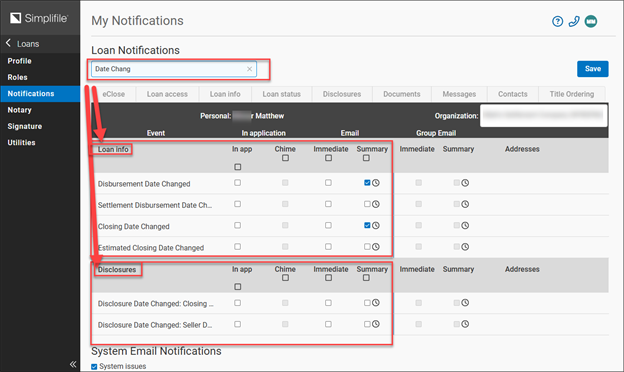
Task: Open Disclosure Date Changed: Seller email summary clock
Action: tap(376, 324)
